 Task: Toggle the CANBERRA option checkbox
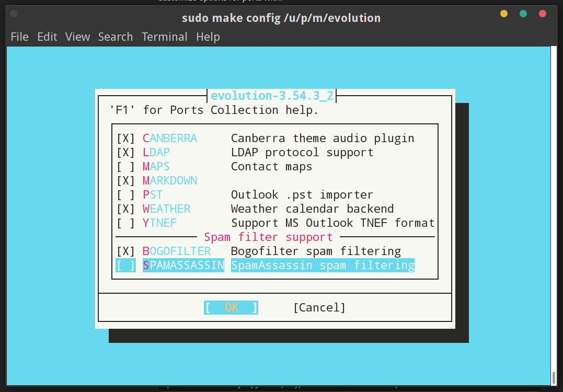(125, 138)
